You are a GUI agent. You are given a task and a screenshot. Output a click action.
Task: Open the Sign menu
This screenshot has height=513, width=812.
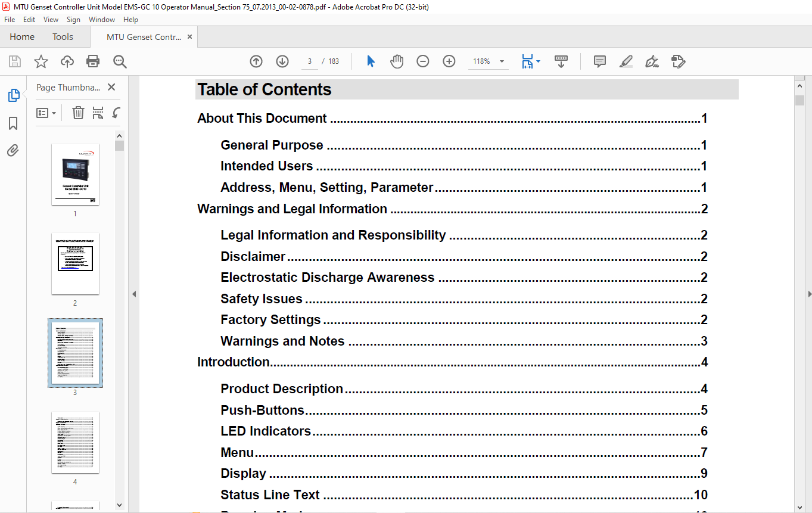(73, 20)
